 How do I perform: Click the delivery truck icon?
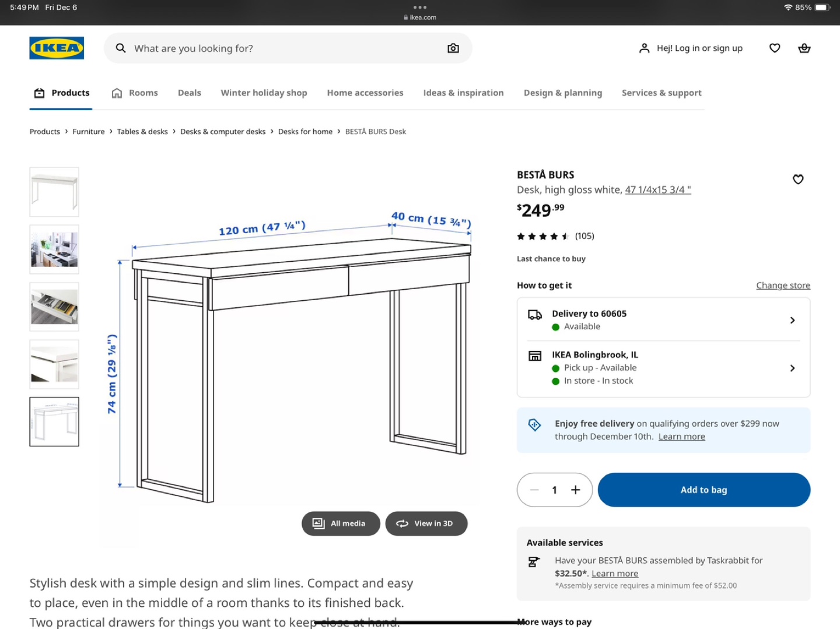pyautogui.click(x=535, y=315)
